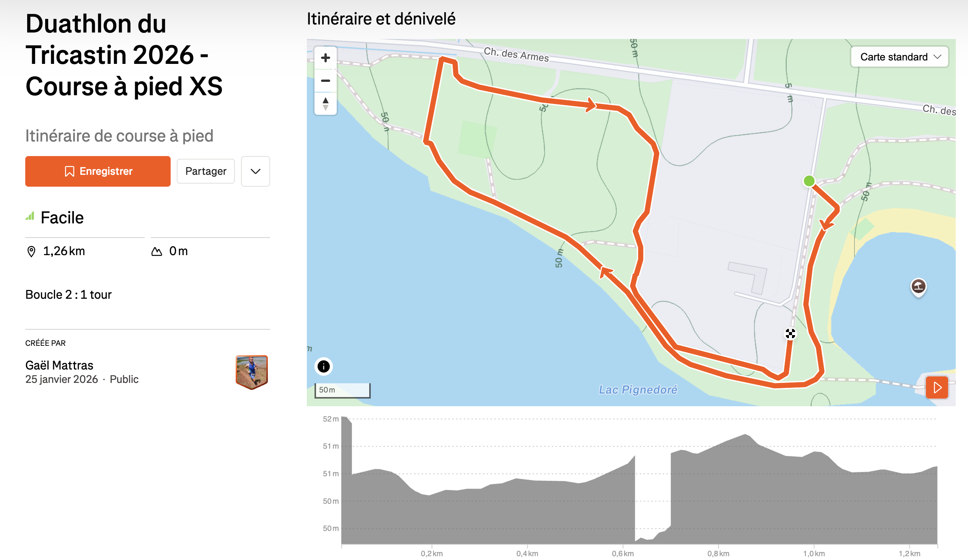Click the beach umbrella map marker
This screenshot has width=968, height=560.
click(918, 286)
